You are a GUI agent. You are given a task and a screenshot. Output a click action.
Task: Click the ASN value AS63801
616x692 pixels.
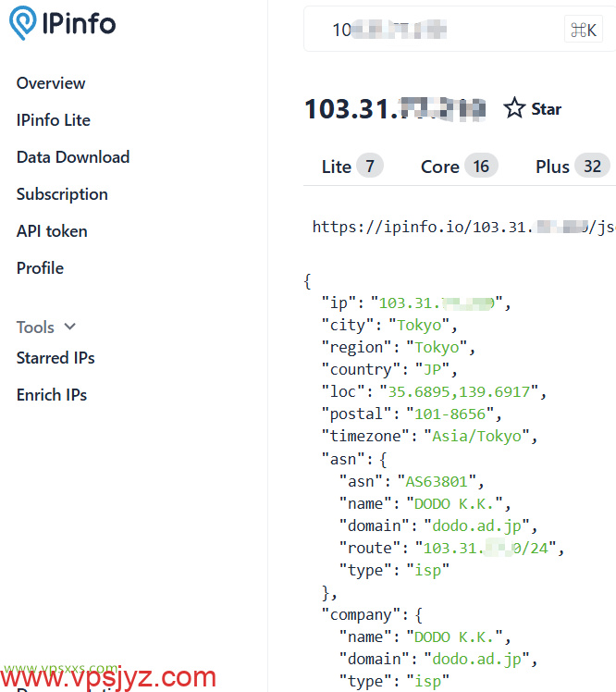pos(437,481)
